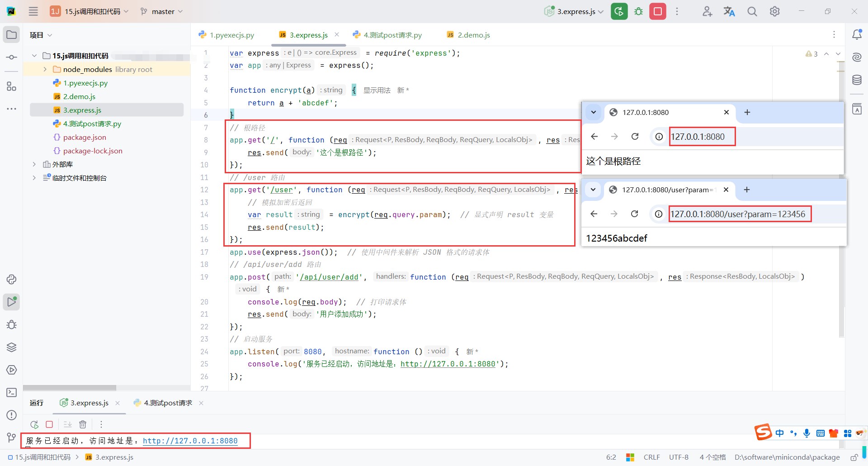Open the Python interpreter selector in status bar
The width and height of the screenshot is (868, 466).
coord(787,457)
